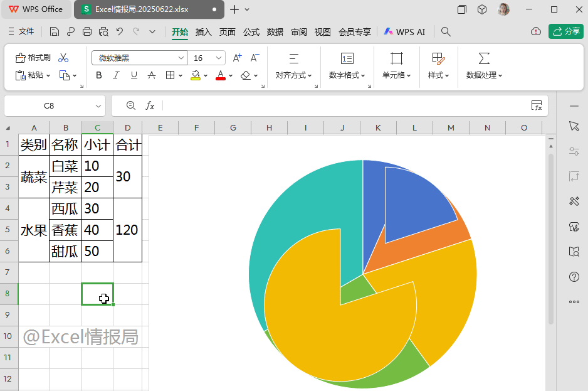Expand the formula bar fx panel icon
588x391 pixels.
point(537,105)
